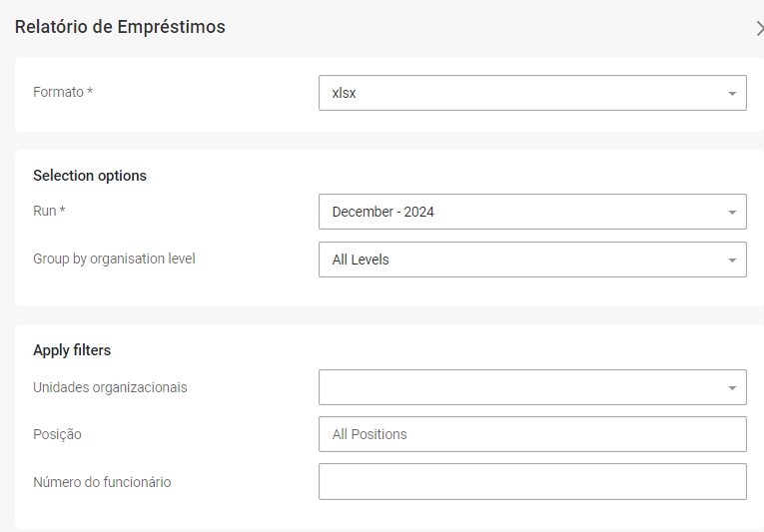Click the Group by organisation level label
Viewport: 764px width, 532px height.
tap(114, 259)
